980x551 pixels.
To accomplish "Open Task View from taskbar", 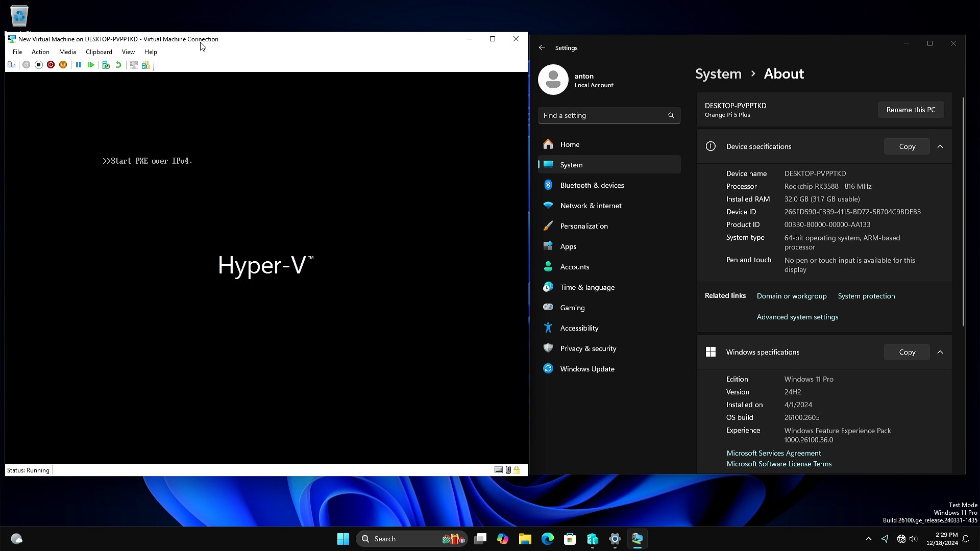I will point(480,539).
